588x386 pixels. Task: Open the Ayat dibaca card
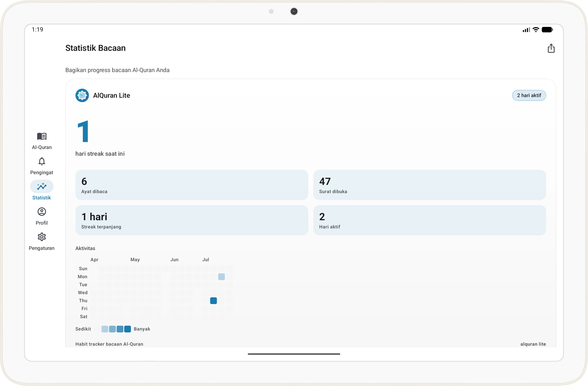(191, 185)
